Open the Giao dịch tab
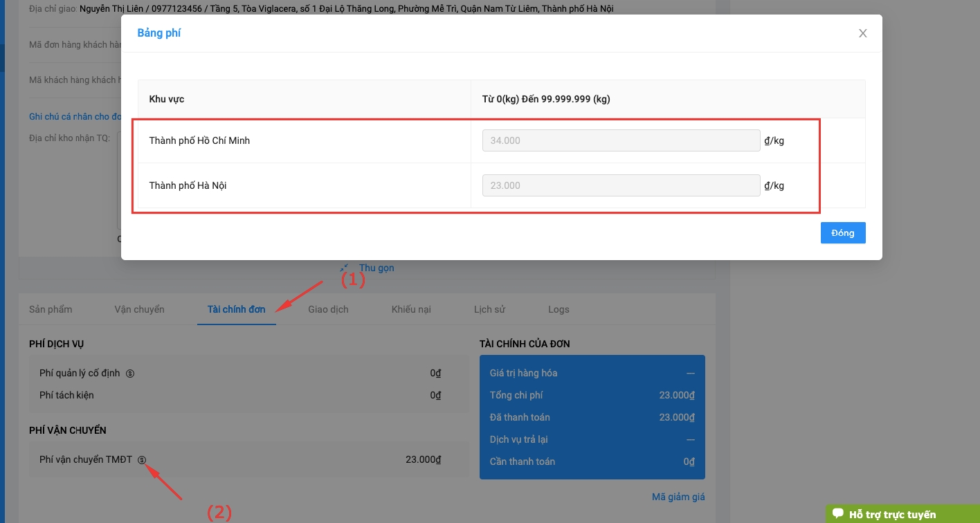This screenshot has height=523, width=980. [x=328, y=309]
